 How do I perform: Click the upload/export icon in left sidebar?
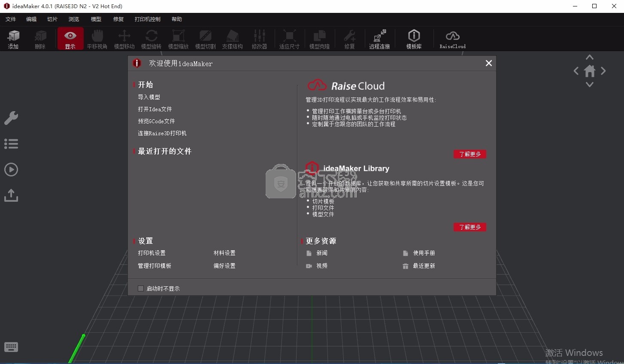pyautogui.click(x=11, y=195)
